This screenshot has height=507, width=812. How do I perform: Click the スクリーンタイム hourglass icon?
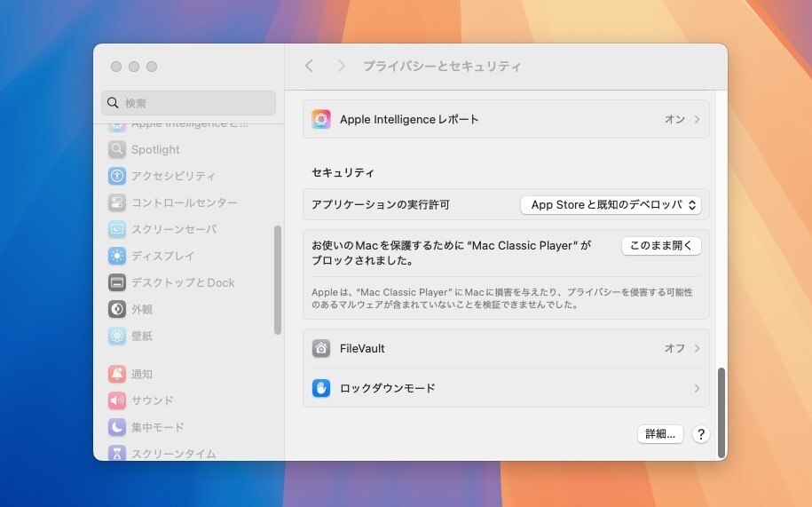tap(117, 453)
